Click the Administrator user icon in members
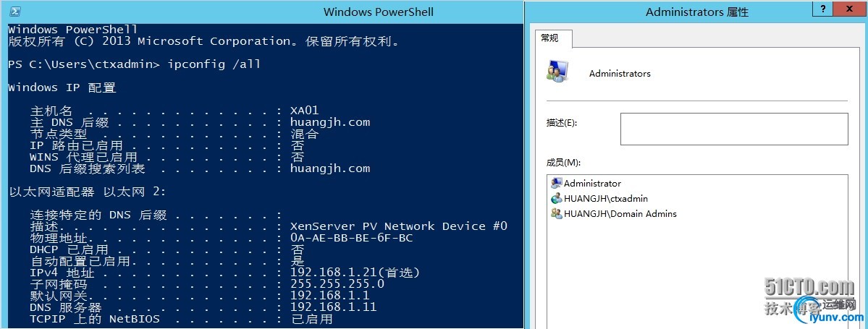The width and height of the screenshot is (868, 329). click(556, 183)
